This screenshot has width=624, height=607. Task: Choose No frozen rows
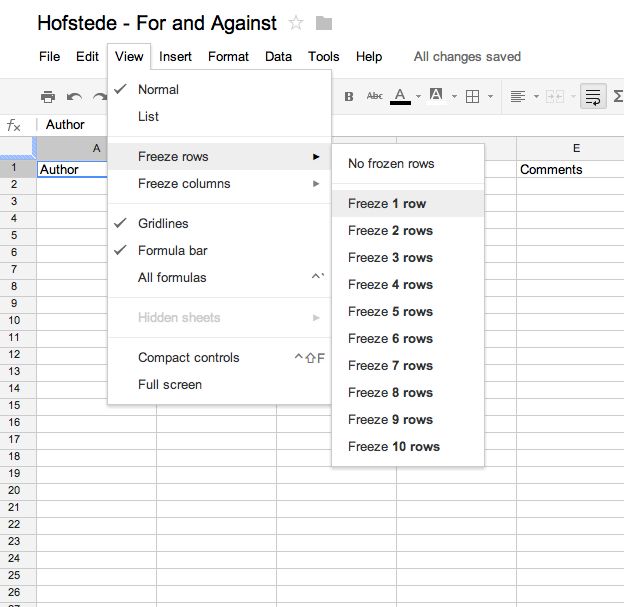point(408,164)
